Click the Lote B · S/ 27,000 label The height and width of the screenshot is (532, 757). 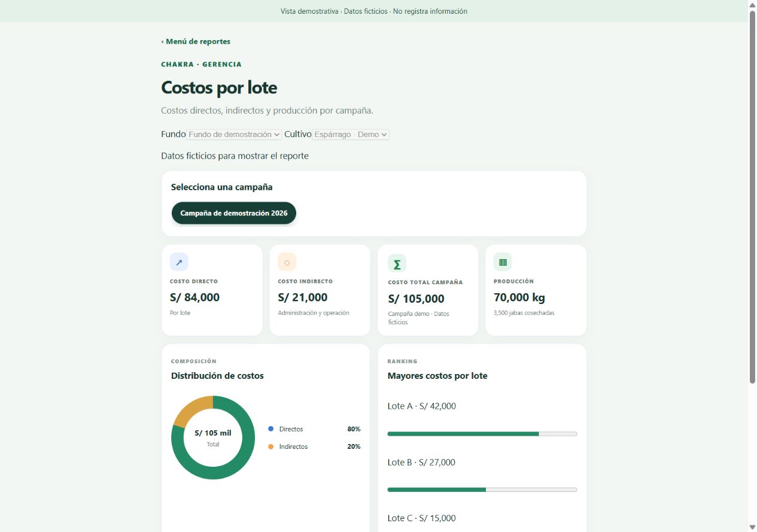[421, 462]
